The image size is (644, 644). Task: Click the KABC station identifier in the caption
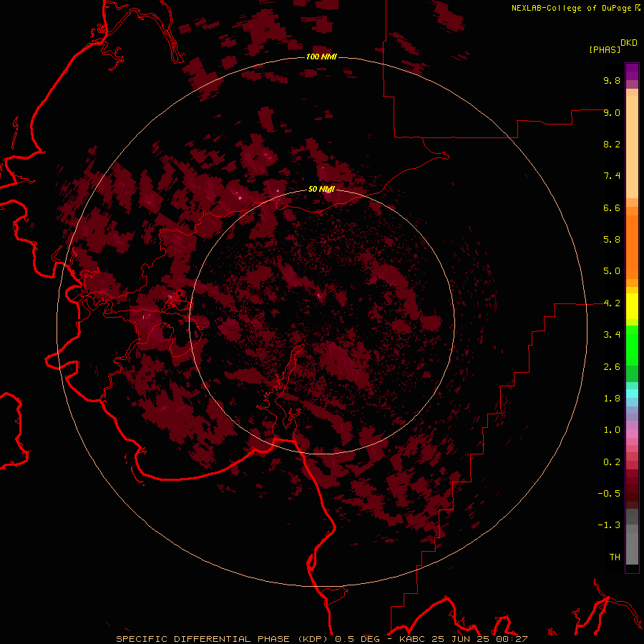click(x=414, y=639)
